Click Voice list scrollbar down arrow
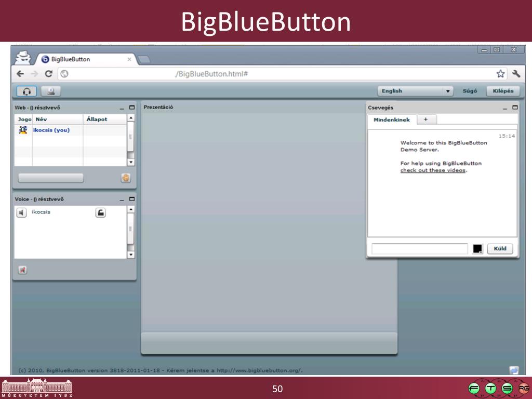532x399 pixels. tap(130, 255)
